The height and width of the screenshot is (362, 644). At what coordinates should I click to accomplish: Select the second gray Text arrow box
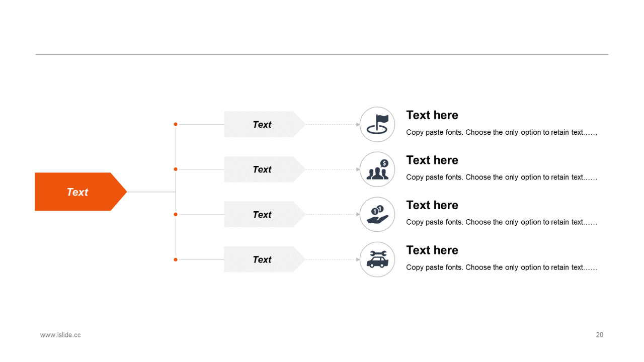point(265,169)
